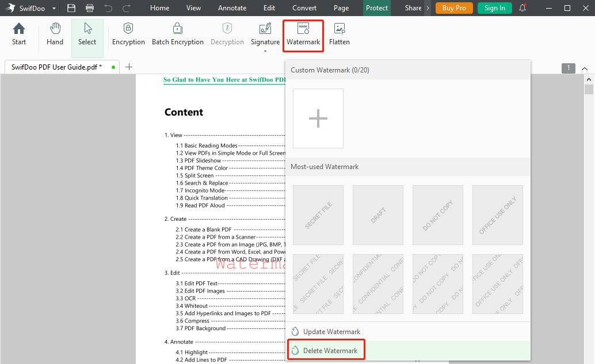Open the Page ribbon tab
595x364 pixels.
point(341,8)
